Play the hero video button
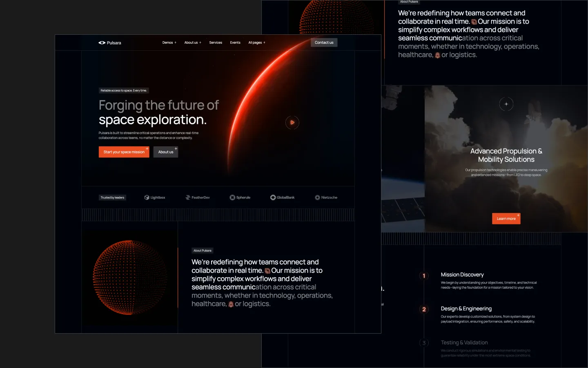 (292, 122)
